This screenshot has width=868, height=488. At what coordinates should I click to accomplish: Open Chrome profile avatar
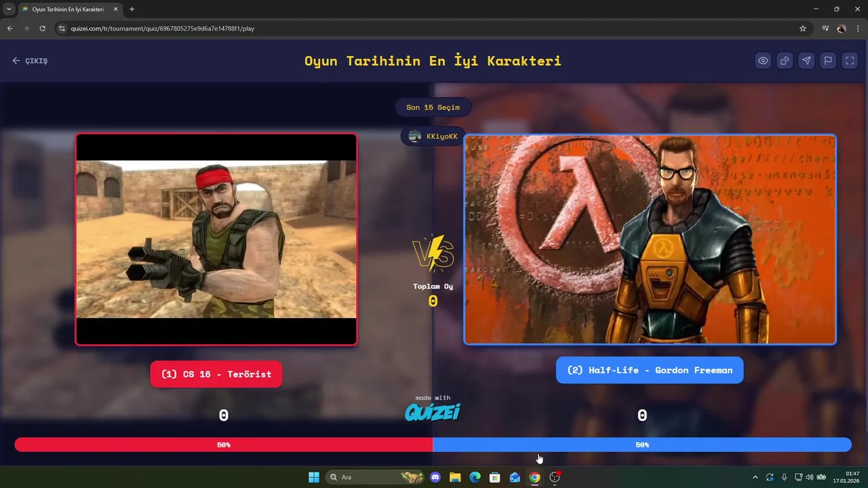pos(842,28)
